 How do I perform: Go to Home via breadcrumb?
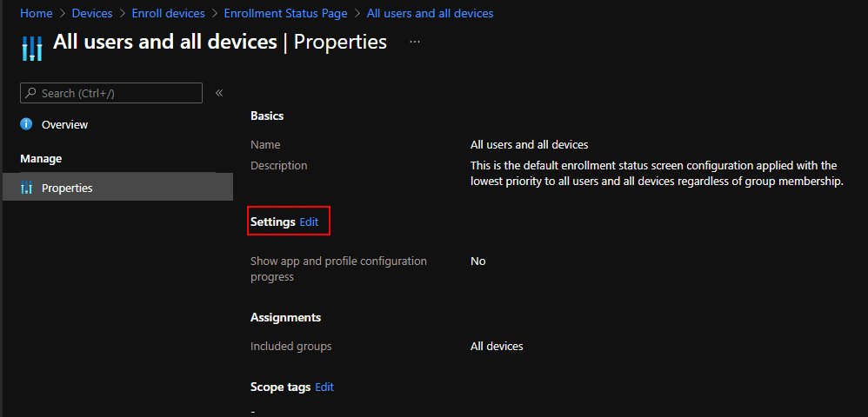tap(36, 14)
